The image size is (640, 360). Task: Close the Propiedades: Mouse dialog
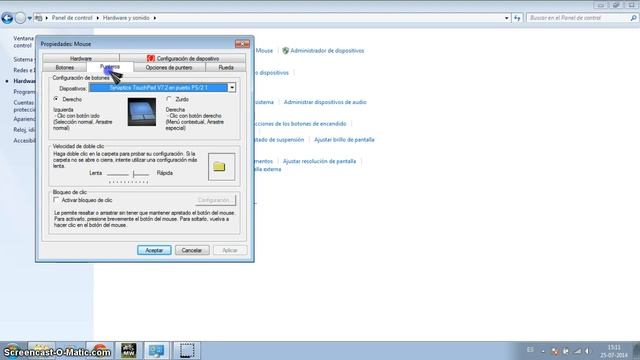242,43
